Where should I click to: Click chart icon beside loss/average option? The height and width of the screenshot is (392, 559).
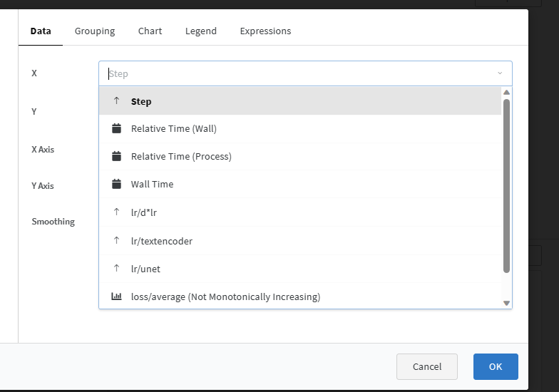[x=116, y=296]
